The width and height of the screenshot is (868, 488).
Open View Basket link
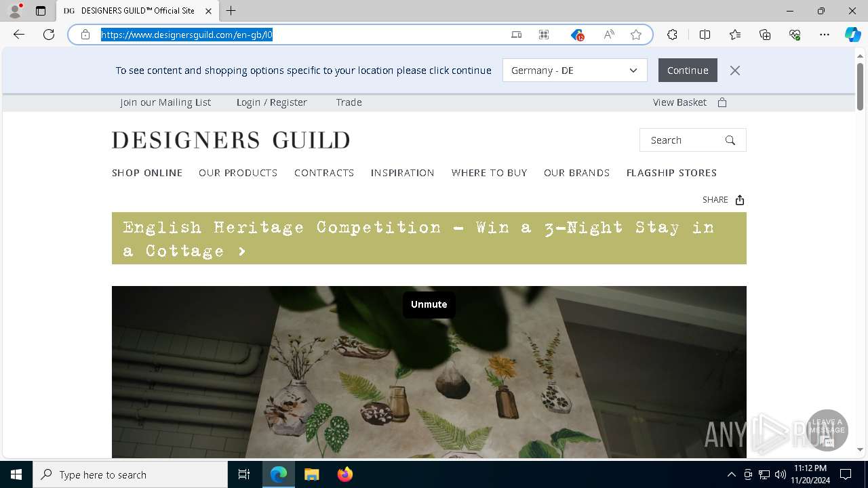pyautogui.click(x=679, y=102)
